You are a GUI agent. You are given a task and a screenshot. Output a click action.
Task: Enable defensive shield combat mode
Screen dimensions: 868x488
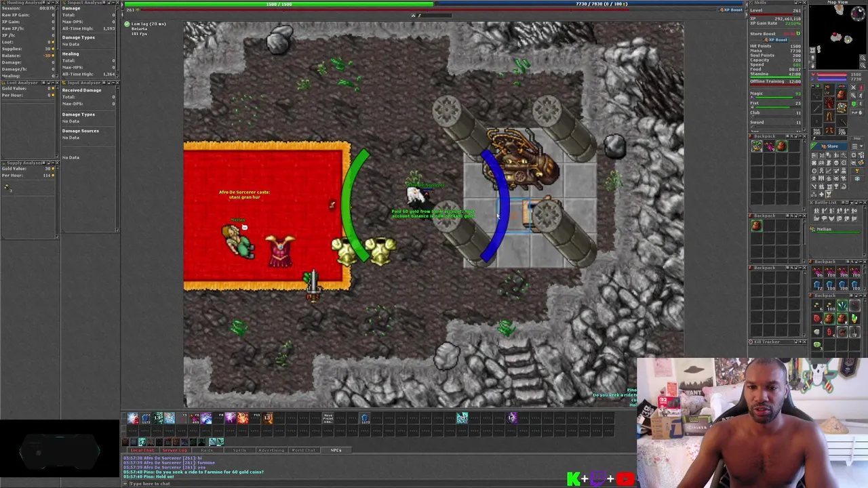[854, 104]
